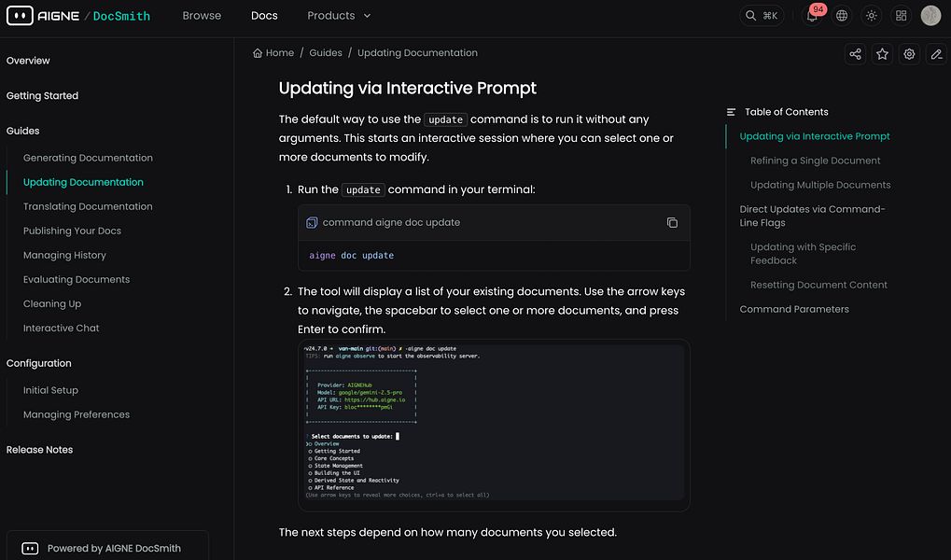This screenshot has height=560, width=951.
Task: Click the share icon for this page
Action: coord(855,54)
